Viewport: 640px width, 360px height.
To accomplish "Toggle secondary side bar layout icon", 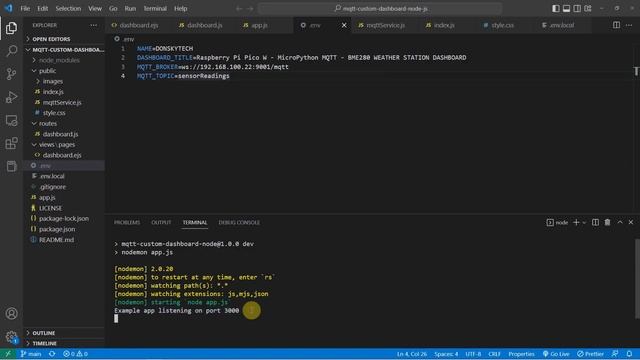I will pos(577,9).
